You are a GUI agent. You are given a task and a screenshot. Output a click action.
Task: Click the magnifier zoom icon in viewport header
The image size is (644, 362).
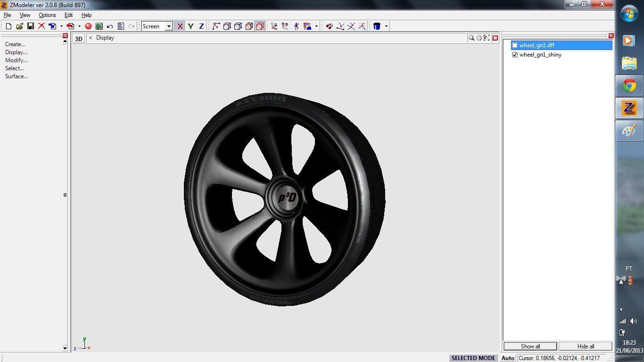(471, 38)
